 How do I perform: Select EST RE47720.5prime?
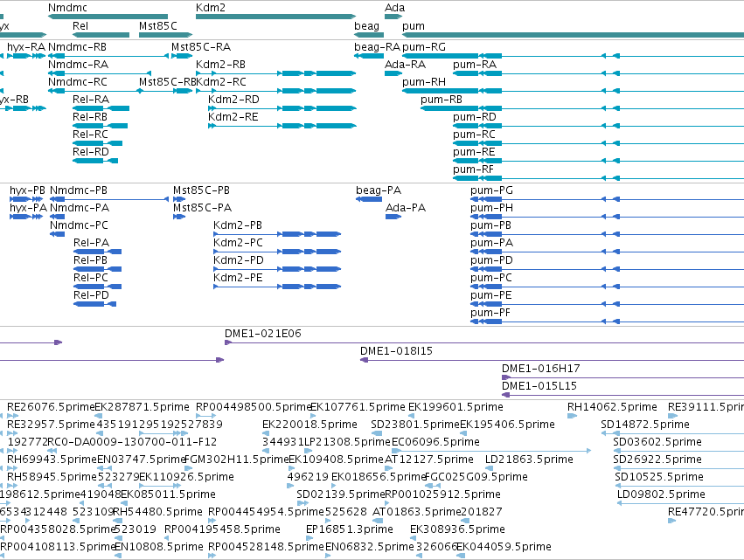pyautogui.click(x=672, y=522)
